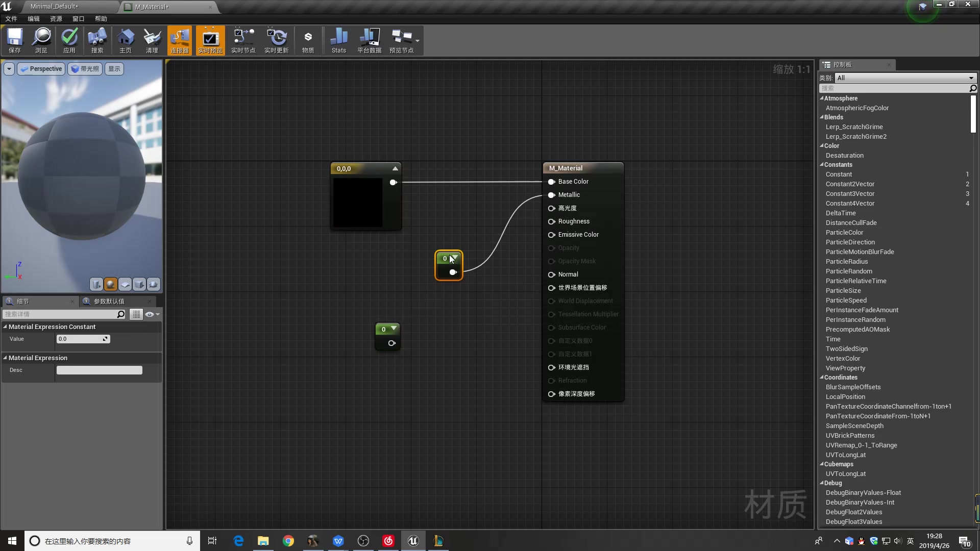Click the 显示 (Show) viewport button
The width and height of the screenshot is (980, 551).
point(113,68)
